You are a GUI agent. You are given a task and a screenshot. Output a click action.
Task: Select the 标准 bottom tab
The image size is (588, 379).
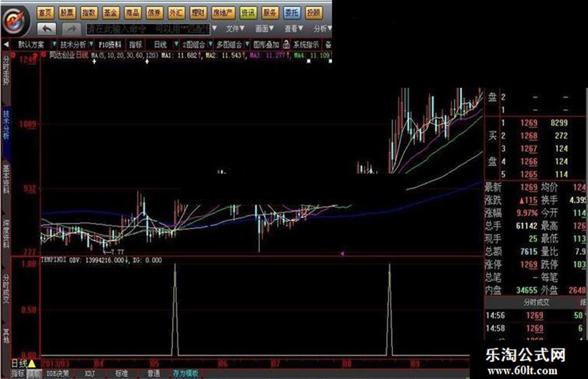coord(121,374)
